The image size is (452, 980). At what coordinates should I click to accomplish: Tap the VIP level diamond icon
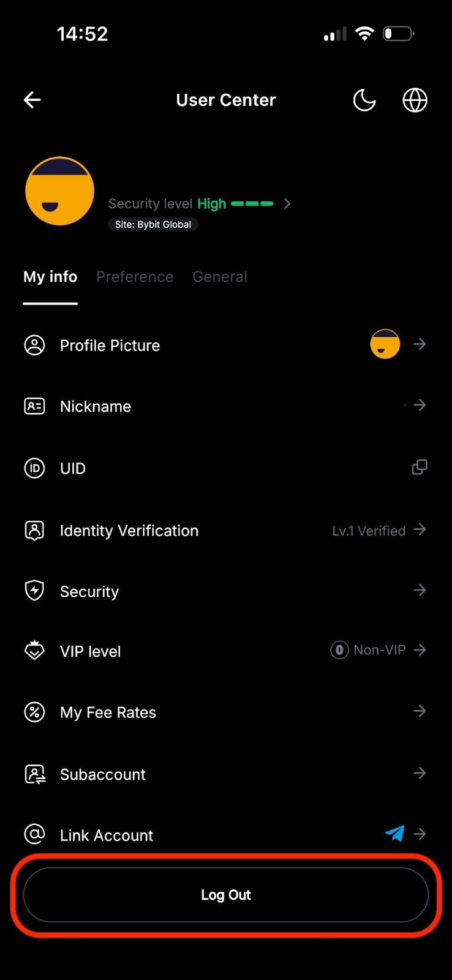[x=34, y=650]
